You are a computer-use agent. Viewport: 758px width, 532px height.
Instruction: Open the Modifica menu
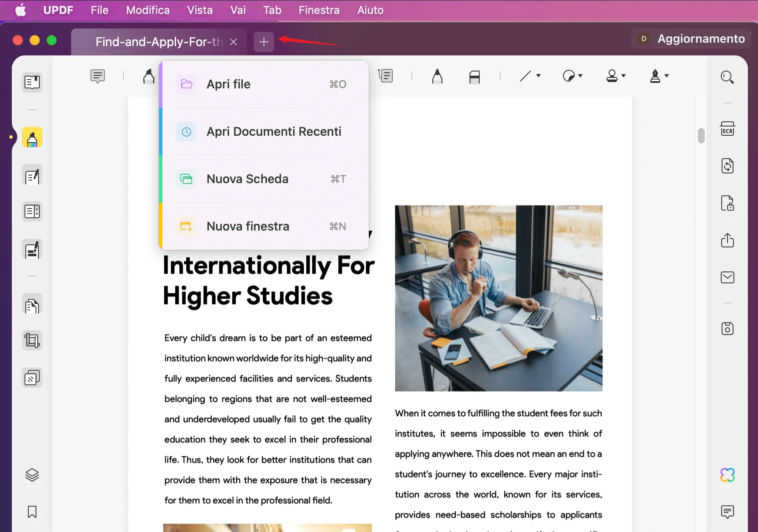[148, 10]
